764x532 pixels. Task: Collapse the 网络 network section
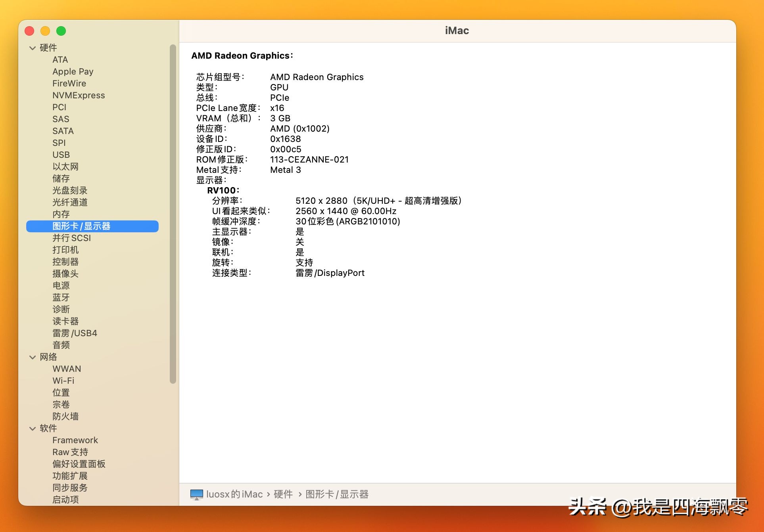pyautogui.click(x=33, y=357)
